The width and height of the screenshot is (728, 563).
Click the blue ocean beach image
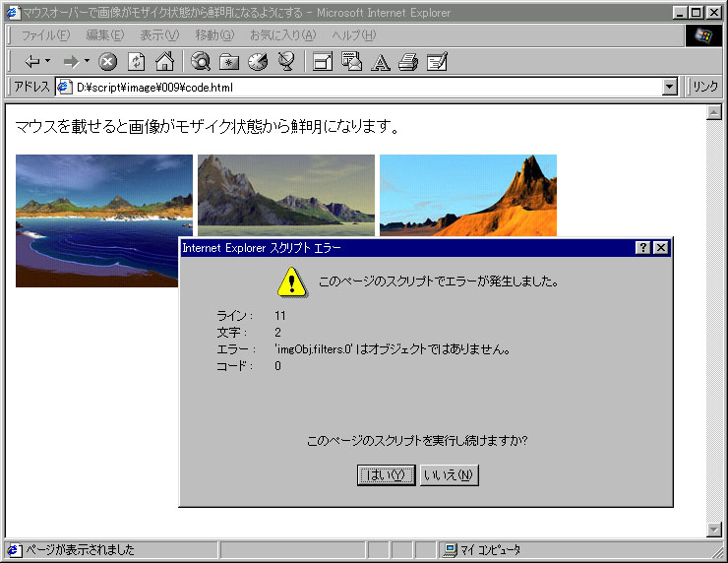click(97, 220)
